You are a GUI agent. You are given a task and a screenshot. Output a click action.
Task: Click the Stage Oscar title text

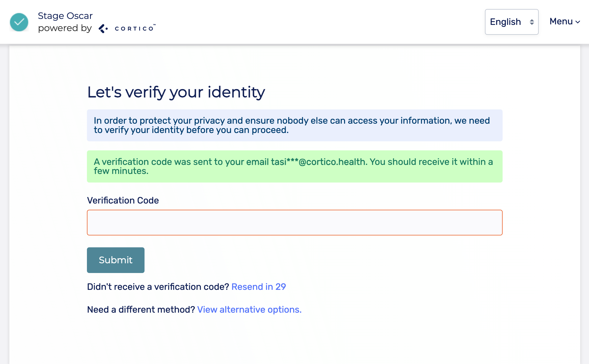[65, 16]
